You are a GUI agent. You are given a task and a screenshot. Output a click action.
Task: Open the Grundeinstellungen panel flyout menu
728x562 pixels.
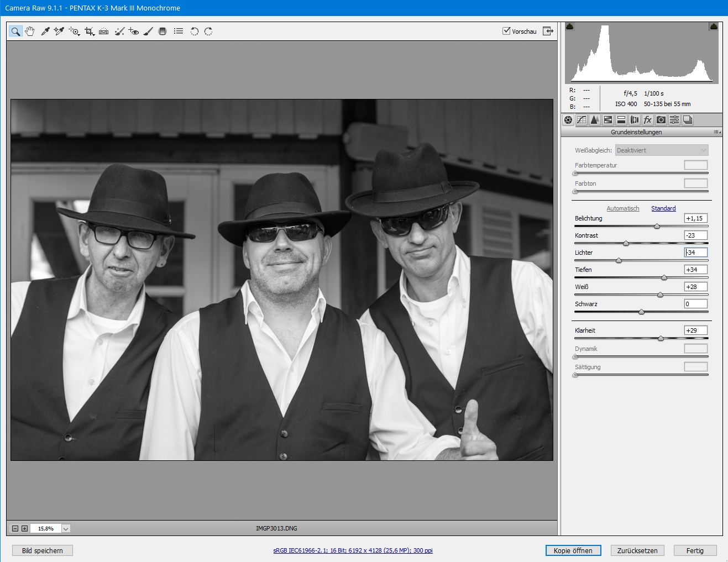tap(717, 132)
